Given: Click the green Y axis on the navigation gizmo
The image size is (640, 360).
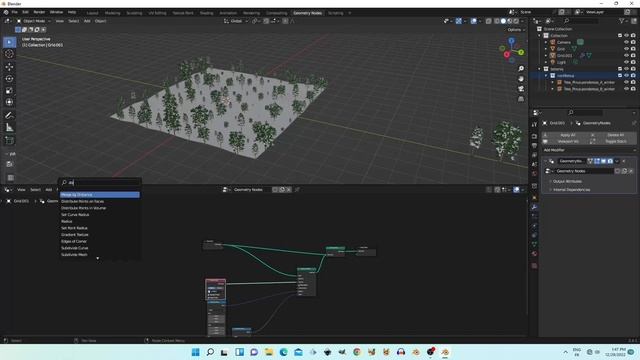Looking at the screenshot, I should coord(521,52).
